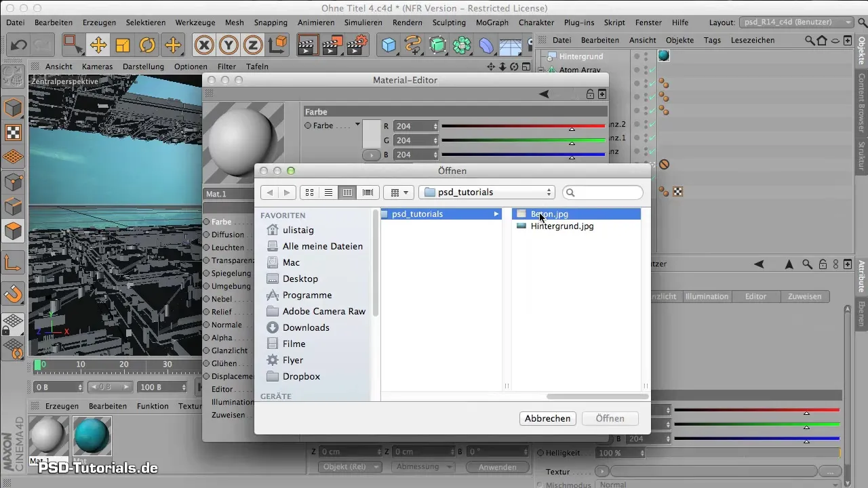868x488 pixels.
Task: Select Beton.jpg in the file list
Action: point(576,214)
